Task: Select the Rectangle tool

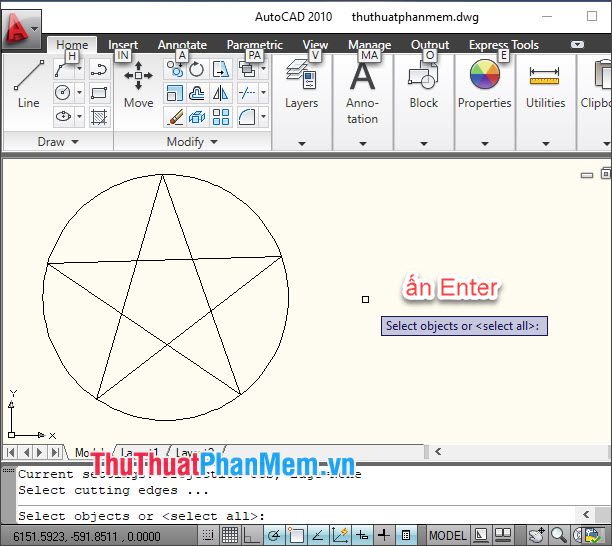Action: [98, 93]
